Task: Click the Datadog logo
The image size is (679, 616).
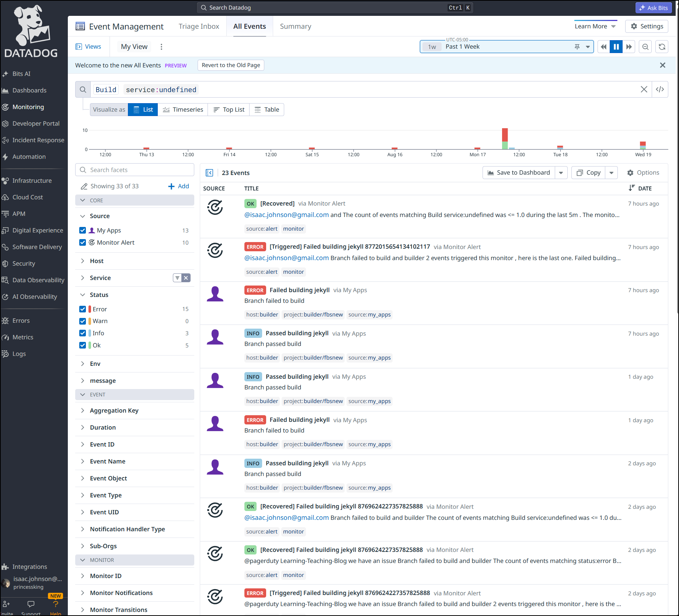Action: click(x=31, y=31)
